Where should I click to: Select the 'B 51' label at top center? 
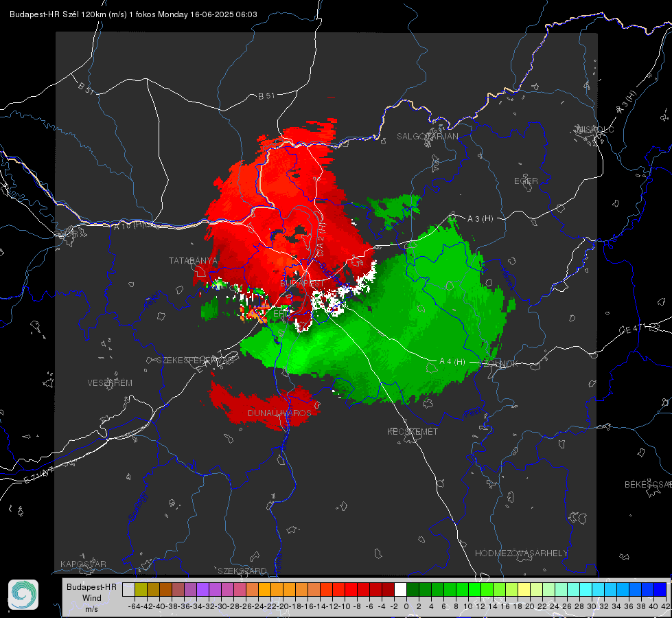coord(266,96)
